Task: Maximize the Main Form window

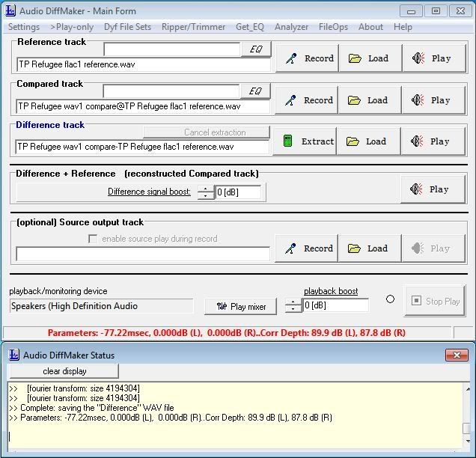Action: [436, 11]
